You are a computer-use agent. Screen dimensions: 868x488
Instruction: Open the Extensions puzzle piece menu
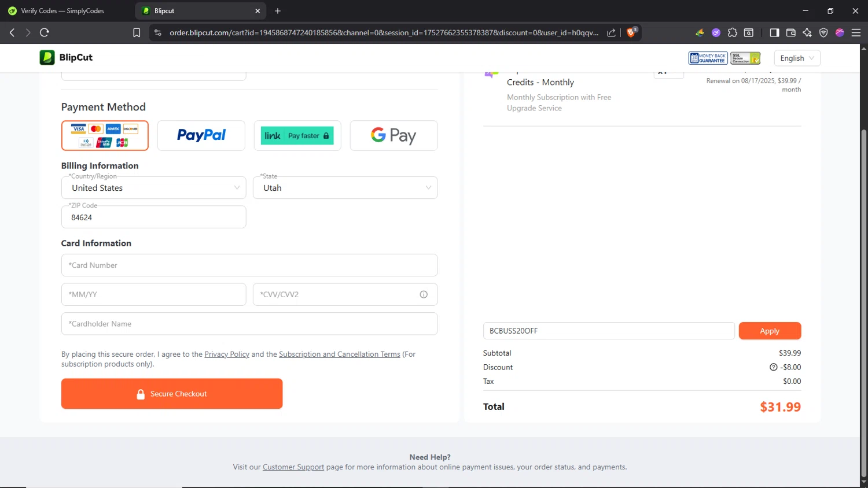tap(733, 33)
